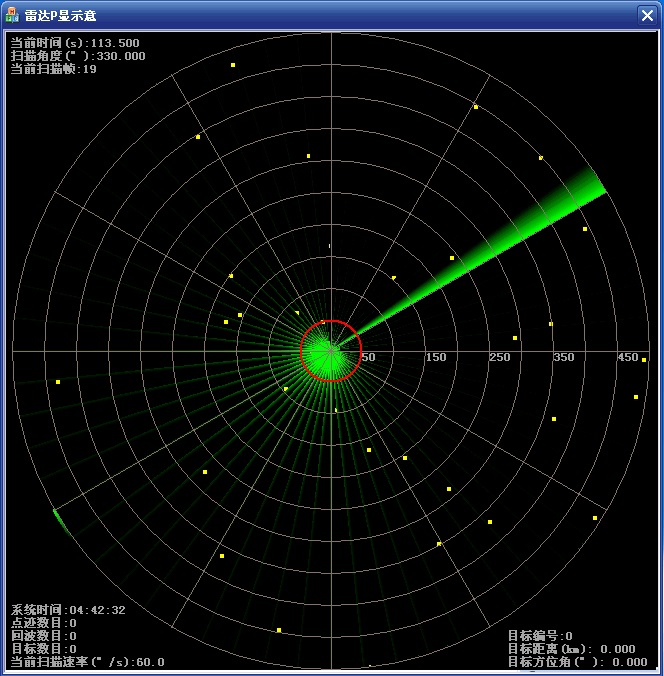Select the 扫描角度 330.000 readout
The width and height of the screenshot is (664, 676).
pyautogui.click(x=78, y=56)
